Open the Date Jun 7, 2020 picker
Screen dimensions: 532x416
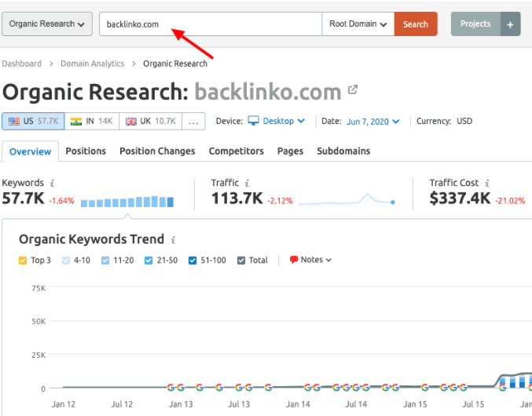tap(371, 122)
